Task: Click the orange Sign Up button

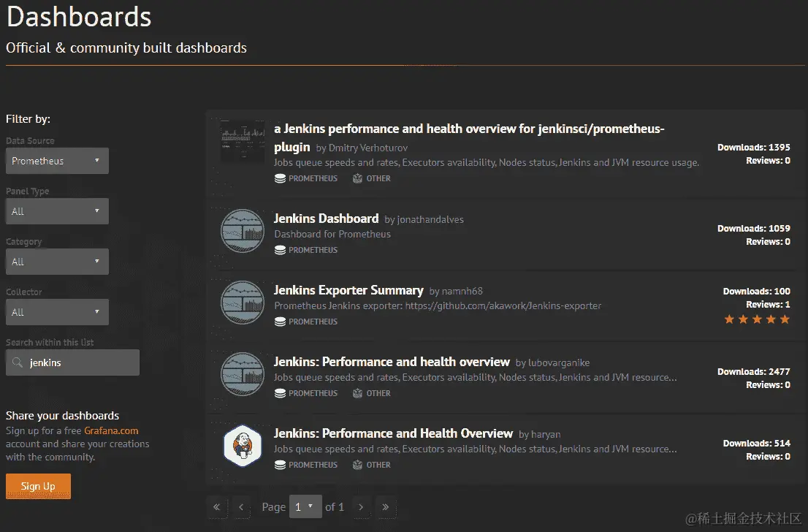Action: pyautogui.click(x=38, y=486)
